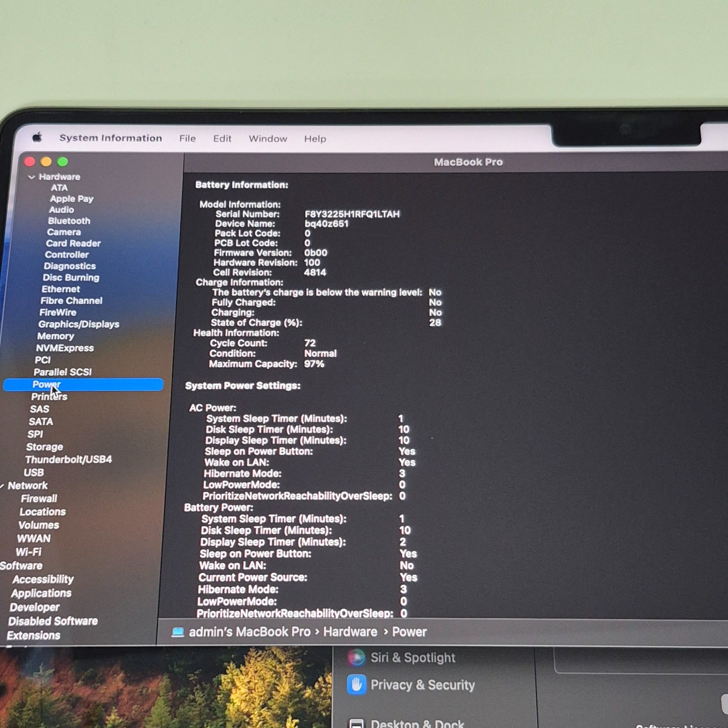Select Firewall under Network
Image resolution: width=728 pixels, height=728 pixels.
click(39, 499)
